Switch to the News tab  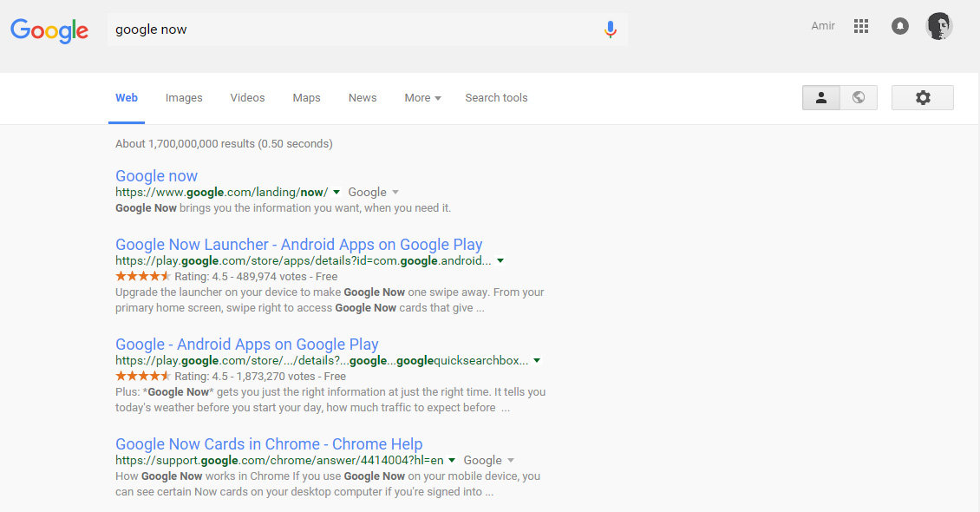pyautogui.click(x=362, y=97)
